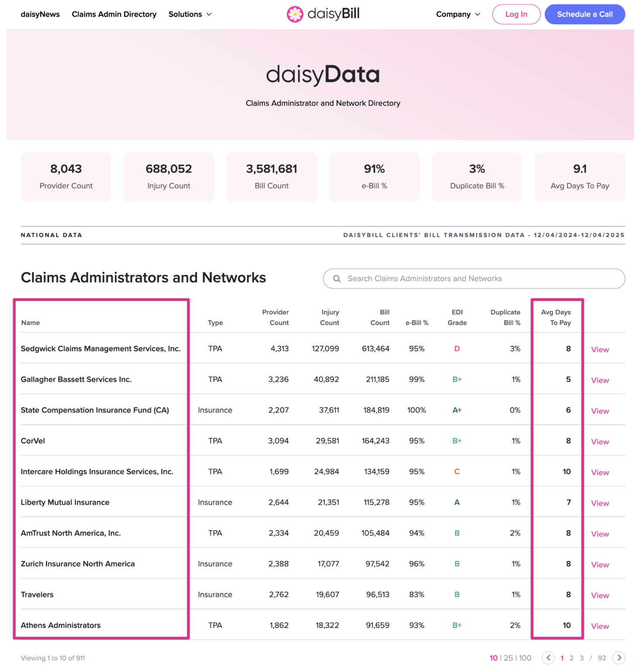Screen dimensions: 643x672
Task: Open the daisyNews menu item
Action: point(40,14)
